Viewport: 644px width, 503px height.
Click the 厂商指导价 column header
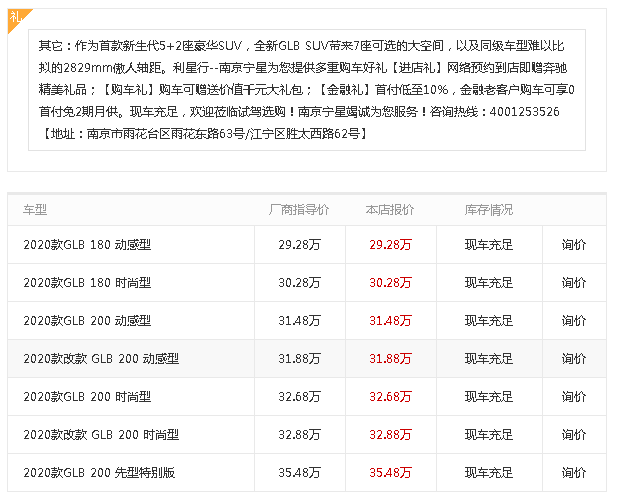click(299, 210)
